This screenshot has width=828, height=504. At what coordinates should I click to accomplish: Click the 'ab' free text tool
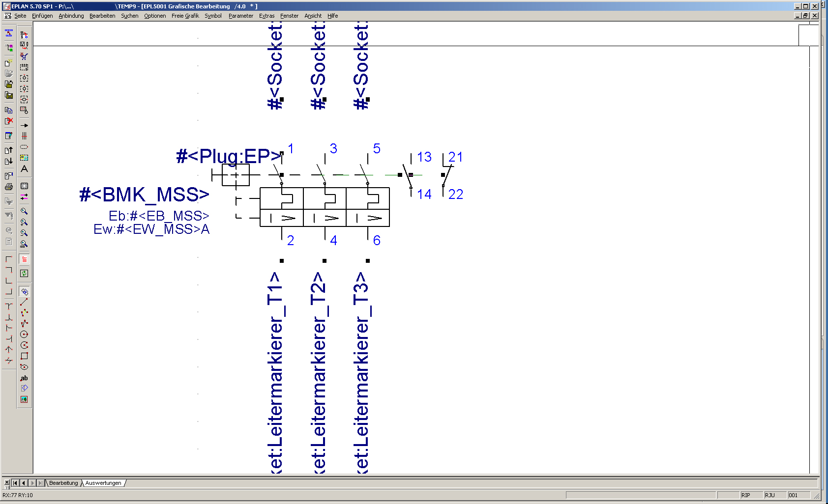[x=24, y=378]
